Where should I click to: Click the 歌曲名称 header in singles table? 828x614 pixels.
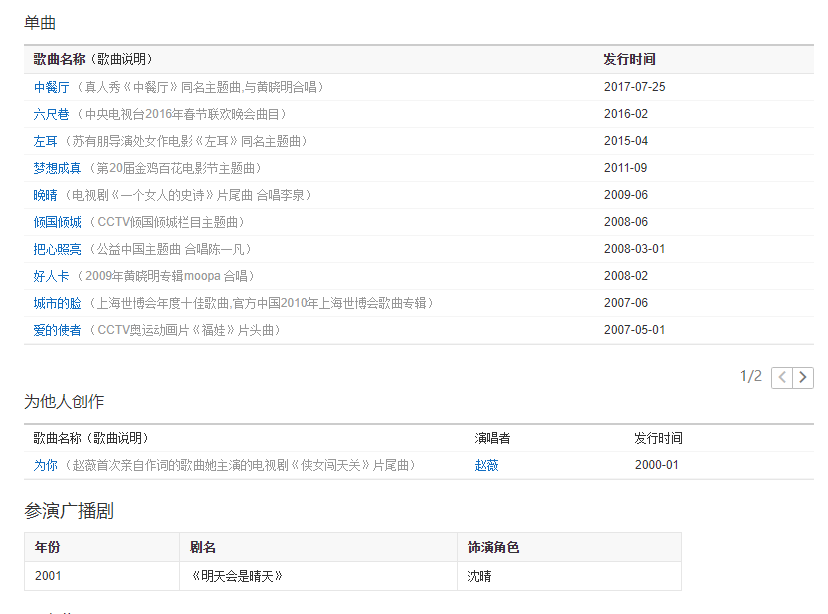click(93, 59)
